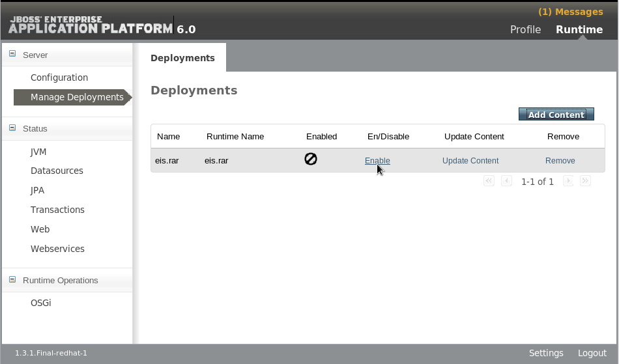Collapse the Runtime Operations section
The width and height of the screenshot is (619, 364).
click(x=12, y=280)
